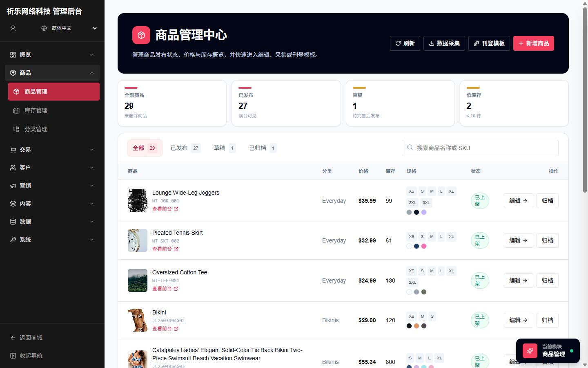The image size is (588, 368).
Task: Click 查看前台 for Lounge Wide-Leg Joggers
Action: pos(165,209)
